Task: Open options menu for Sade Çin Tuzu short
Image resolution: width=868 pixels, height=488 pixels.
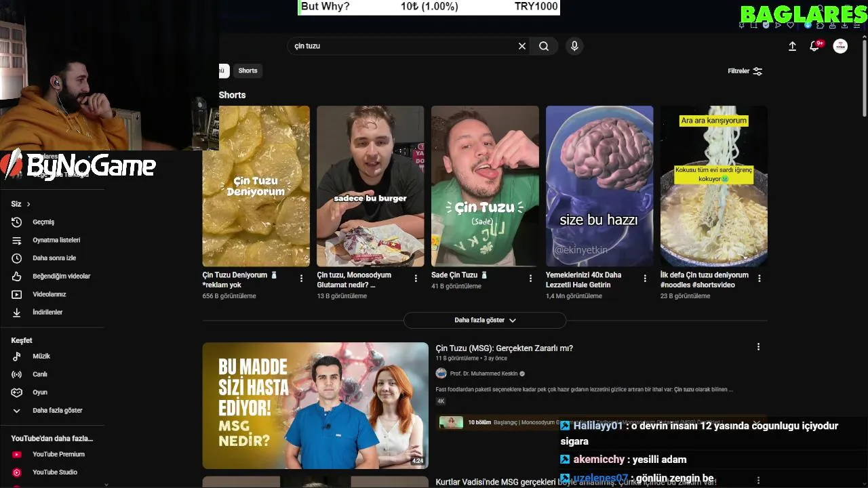Action: coord(530,279)
